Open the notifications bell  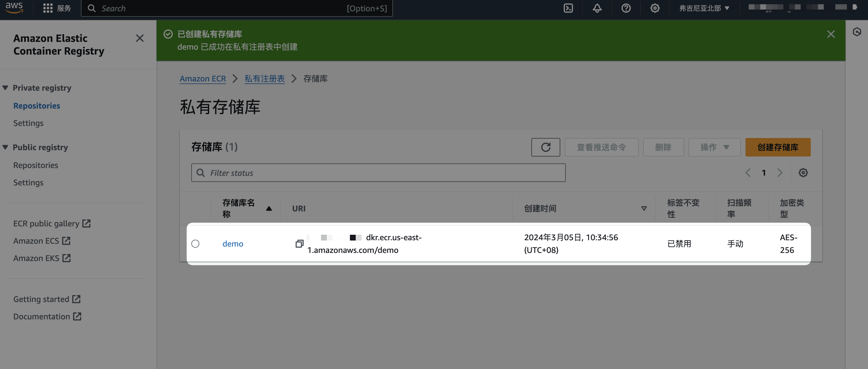597,8
